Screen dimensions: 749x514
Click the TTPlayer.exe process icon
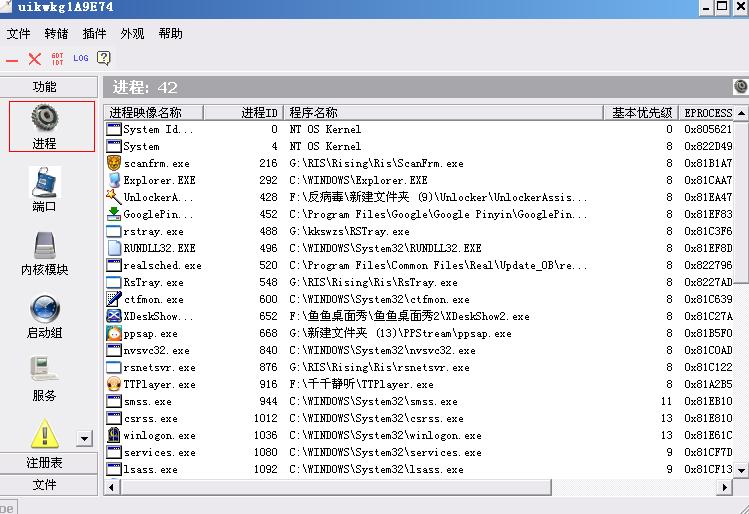coord(114,384)
